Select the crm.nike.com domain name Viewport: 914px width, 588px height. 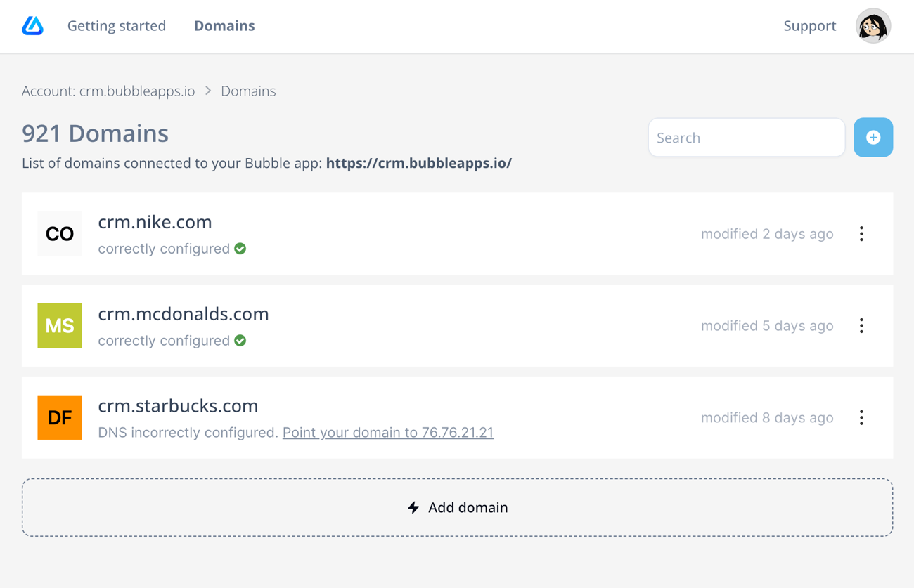(155, 222)
